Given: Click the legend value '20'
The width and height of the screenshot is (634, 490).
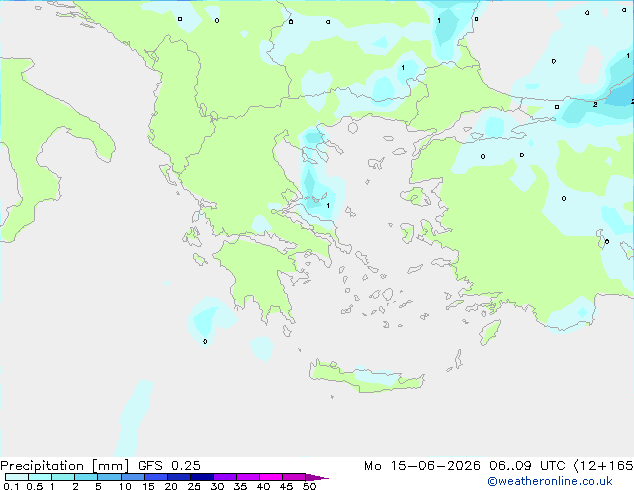Looking at the screenshot, I should (x=171, y=486).
